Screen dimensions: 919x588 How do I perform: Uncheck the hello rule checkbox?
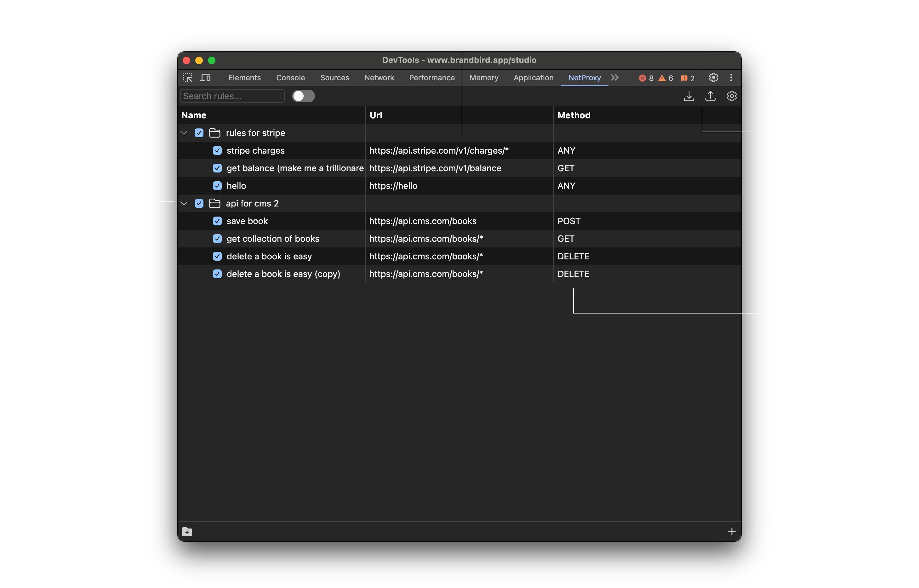(x=217, y=186)
